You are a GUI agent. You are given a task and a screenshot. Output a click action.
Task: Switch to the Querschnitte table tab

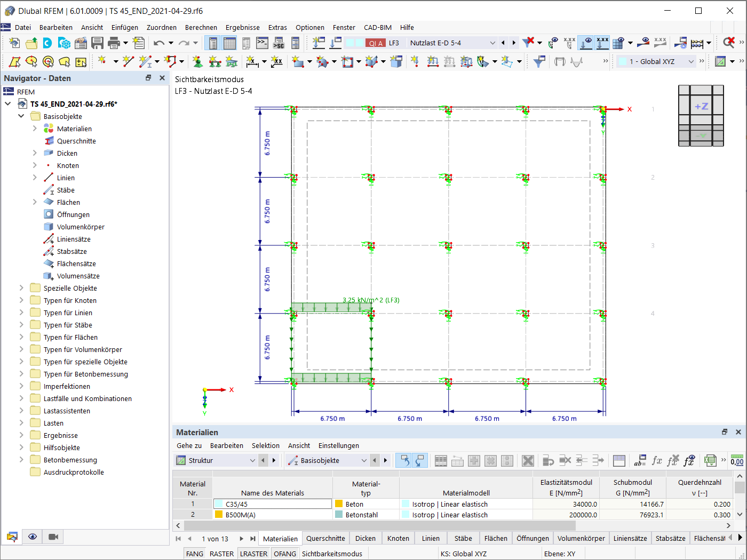point(325,538)
